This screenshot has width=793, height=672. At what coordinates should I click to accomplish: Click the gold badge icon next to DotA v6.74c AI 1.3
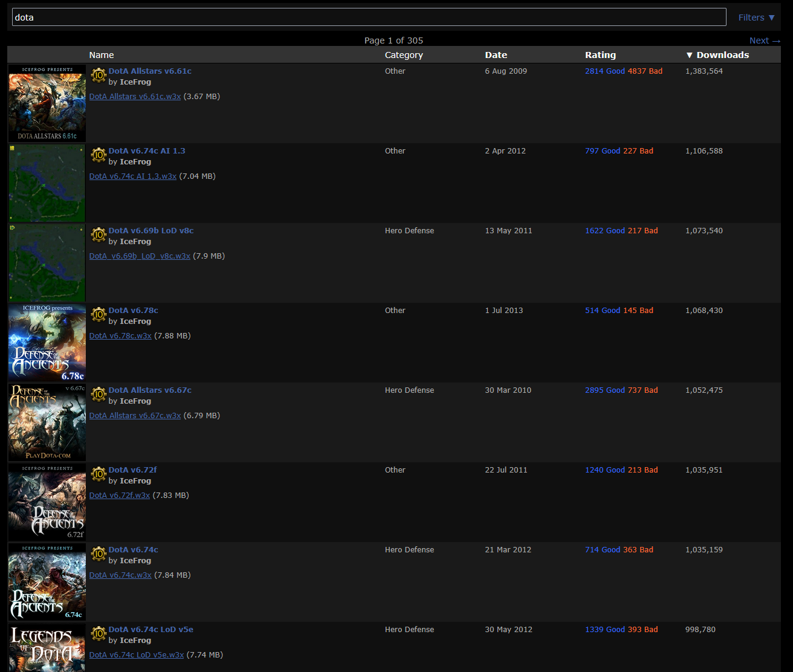point(99,155)
